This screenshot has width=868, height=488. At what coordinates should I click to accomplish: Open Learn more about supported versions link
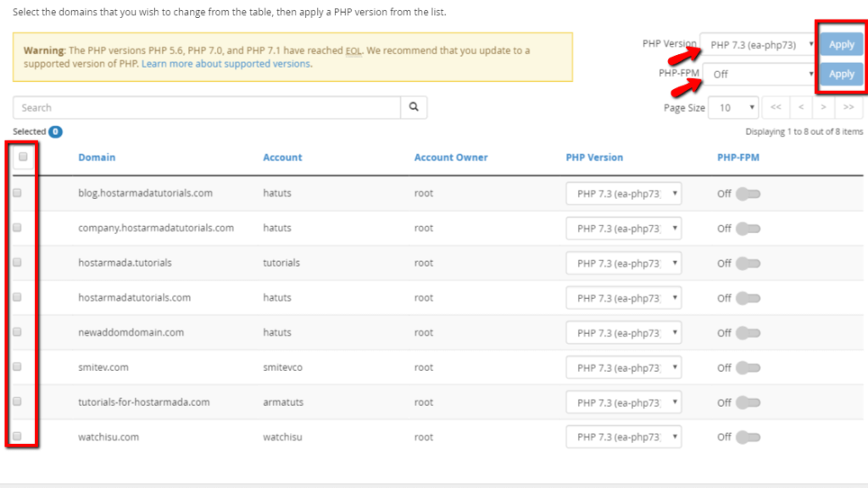pyautogui.click(x=225, y=64)
